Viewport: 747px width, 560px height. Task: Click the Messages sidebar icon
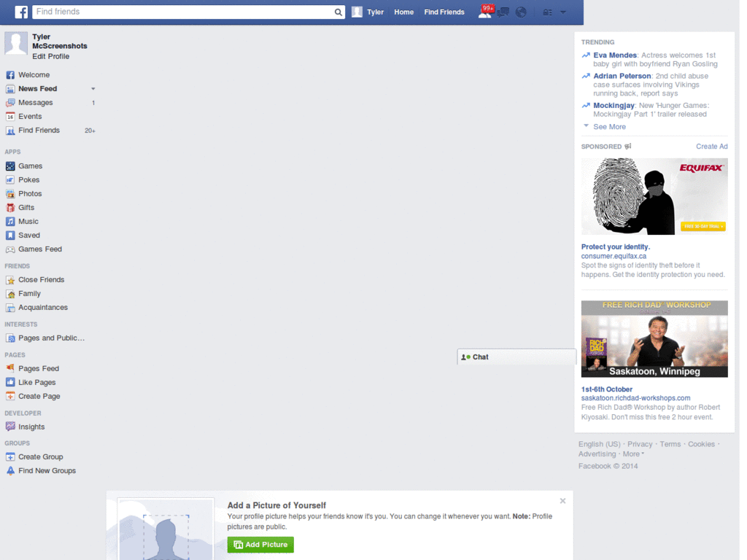click(x=10, y=102)
